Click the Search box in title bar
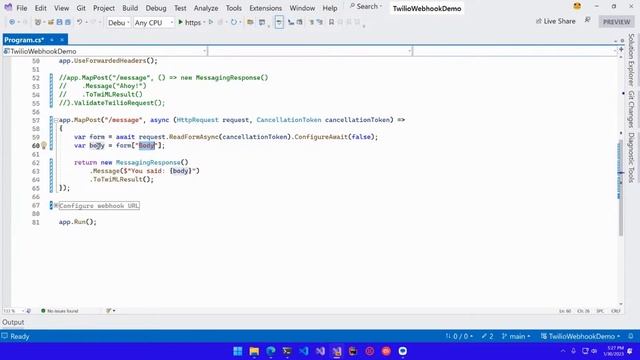This screenshot has height=360, width=640. pyautogui.click(x=366, y=7)
